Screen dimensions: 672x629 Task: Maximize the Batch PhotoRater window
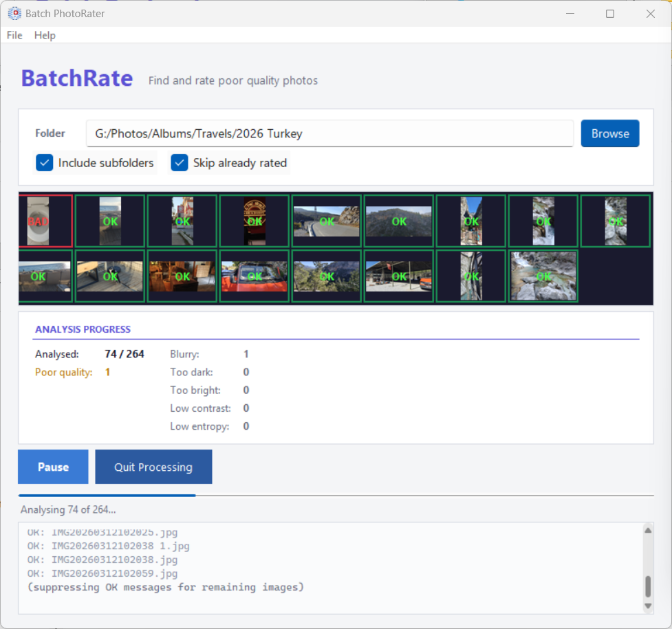point(609,14)
